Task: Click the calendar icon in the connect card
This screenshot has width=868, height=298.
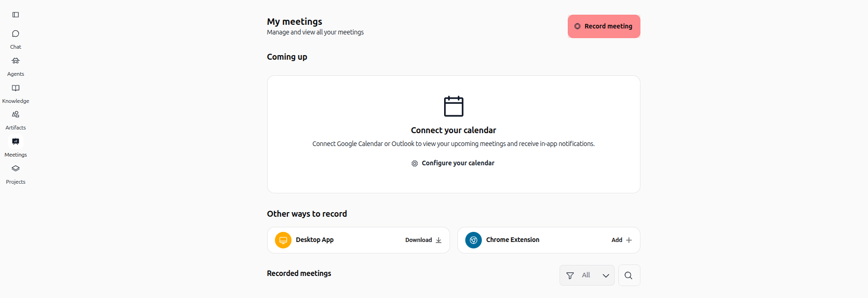Action: [453, 106]
